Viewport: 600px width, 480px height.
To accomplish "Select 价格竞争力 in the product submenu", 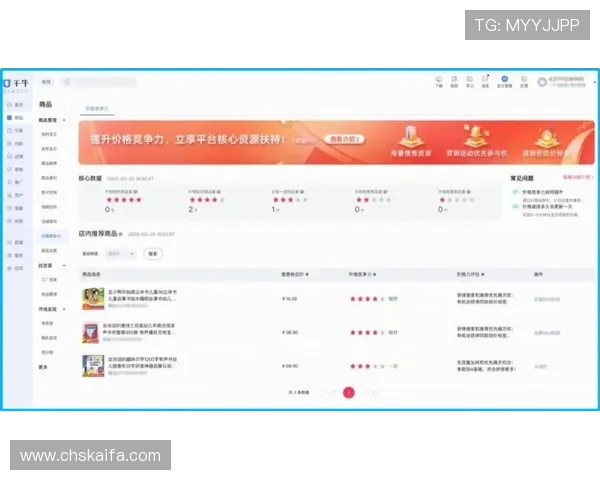I will [51, 236].
